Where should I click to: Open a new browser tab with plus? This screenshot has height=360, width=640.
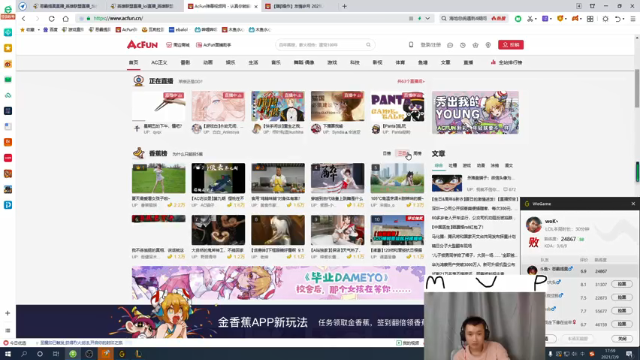(x=344, y=6)
